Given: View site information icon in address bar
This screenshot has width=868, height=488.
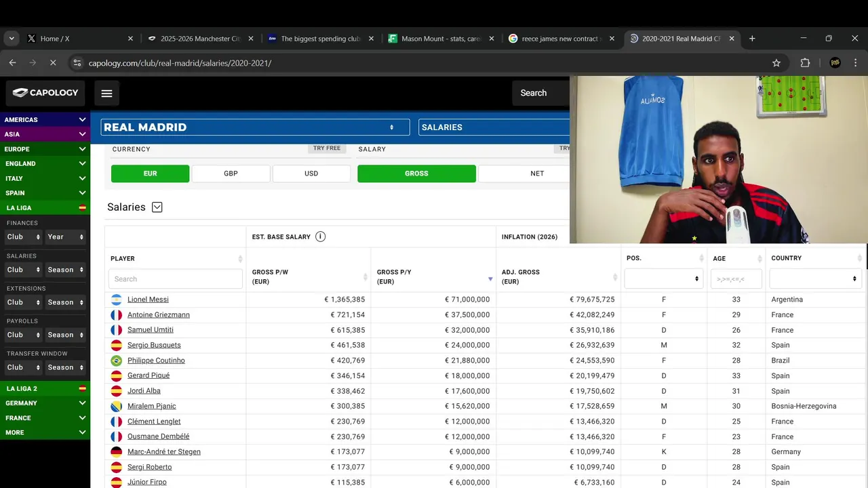Looking at the screenshot, I should point(77,63).
